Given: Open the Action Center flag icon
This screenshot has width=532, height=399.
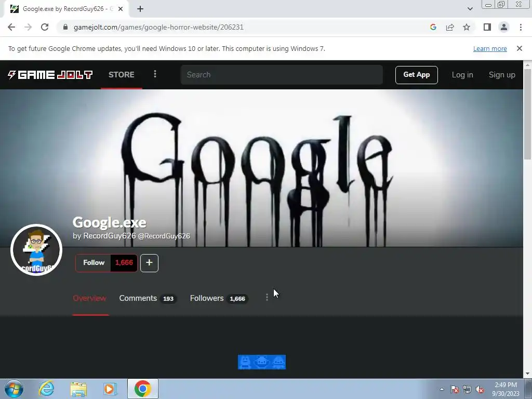Looking at the screenshot, I should coord(455,389).
